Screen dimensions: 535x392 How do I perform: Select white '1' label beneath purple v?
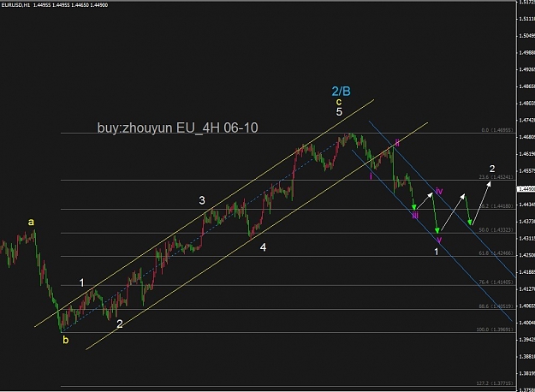tap(436, 252)
